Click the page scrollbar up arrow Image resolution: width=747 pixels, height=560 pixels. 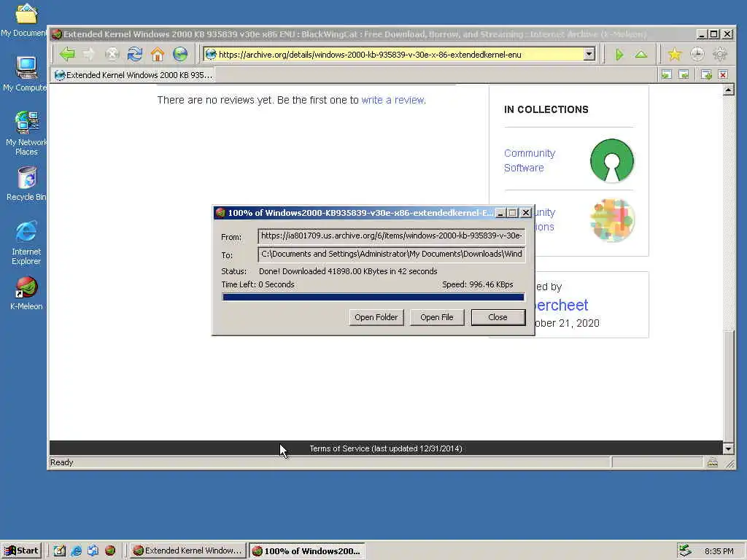click(728, 90)
